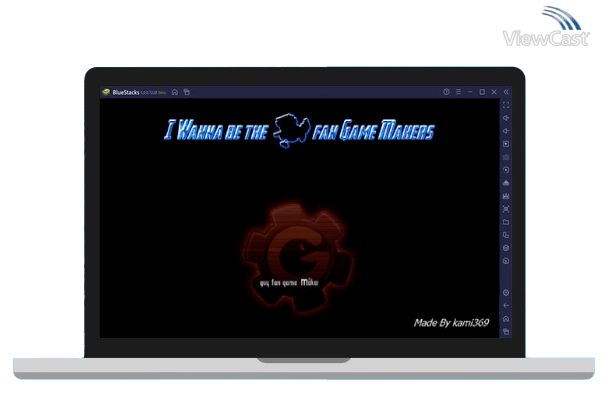Click the round icon below the hexagon
The width and height of the screenshot is (602, 414).
pyautogui.click(x=506, y=261)
